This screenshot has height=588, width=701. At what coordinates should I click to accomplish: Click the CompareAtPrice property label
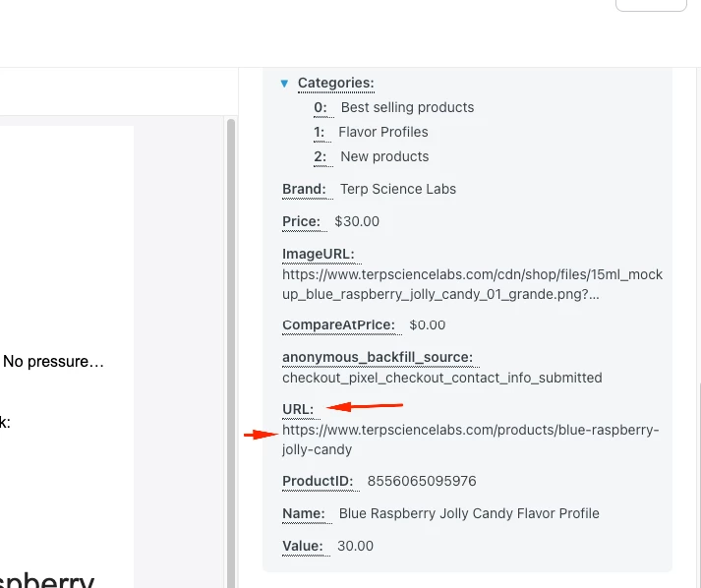pyautogui.click(x=338, y=324)
